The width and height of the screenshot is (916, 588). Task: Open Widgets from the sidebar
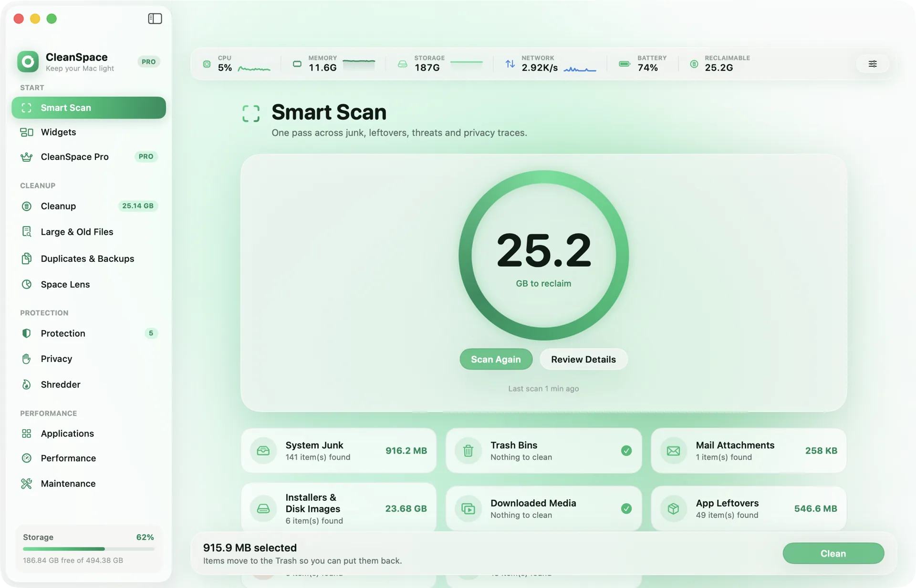89,132
